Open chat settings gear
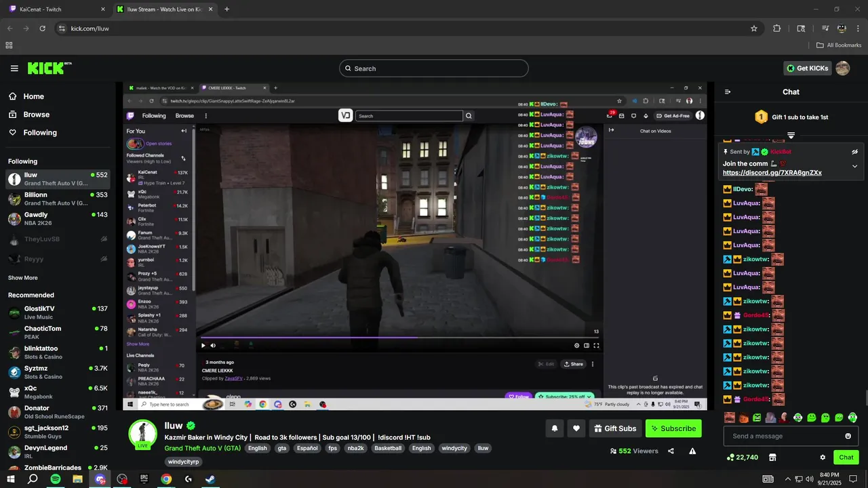The width and height of the screenshot is (868, 488). [823, 457]
